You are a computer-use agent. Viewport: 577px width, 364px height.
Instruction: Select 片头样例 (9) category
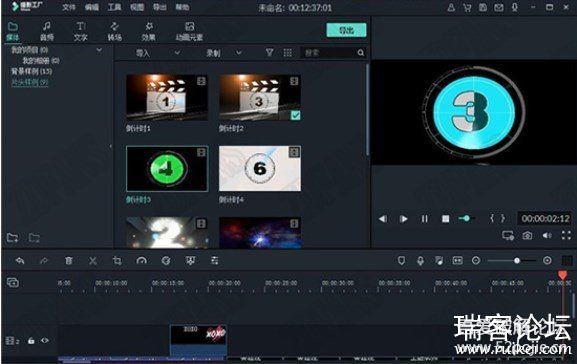[29, 82]
